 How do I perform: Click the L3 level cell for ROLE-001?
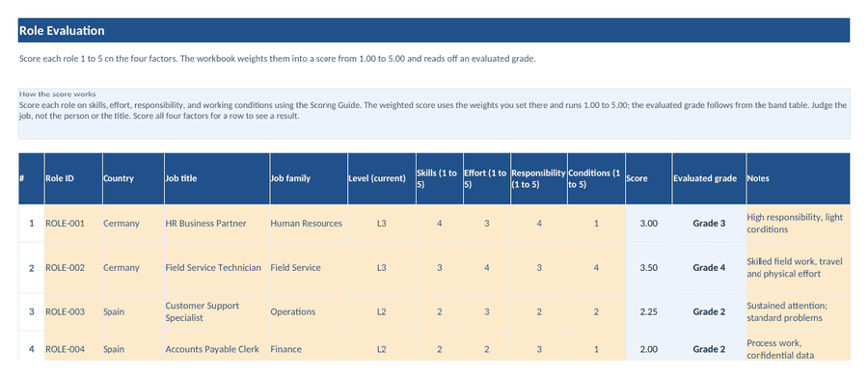(381, 224)
